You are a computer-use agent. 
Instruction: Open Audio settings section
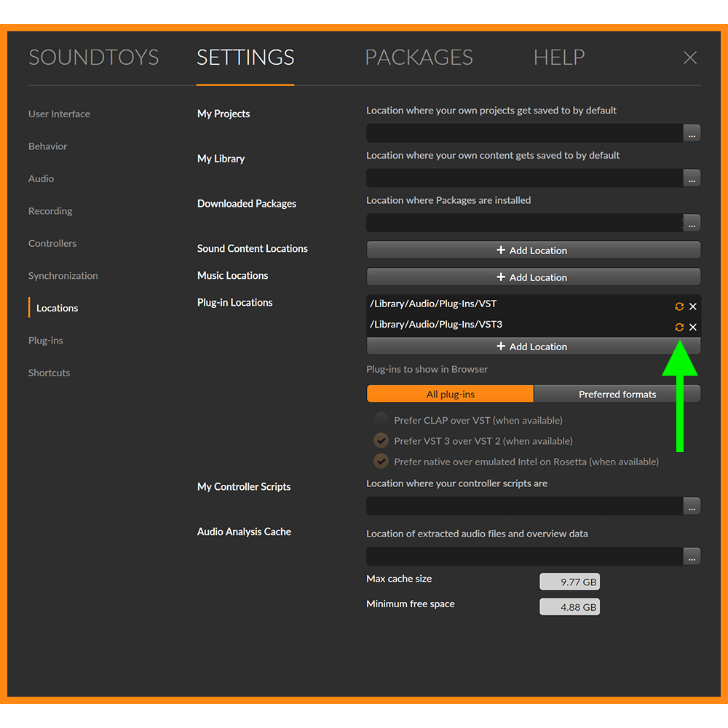[x=41, y=179]
